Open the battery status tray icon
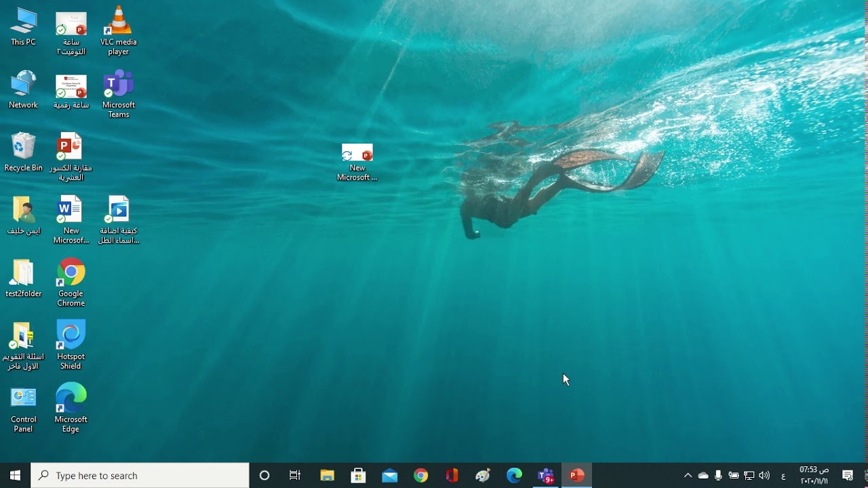The width and height of the screenshot is (868, 488). tap(734, 475)
